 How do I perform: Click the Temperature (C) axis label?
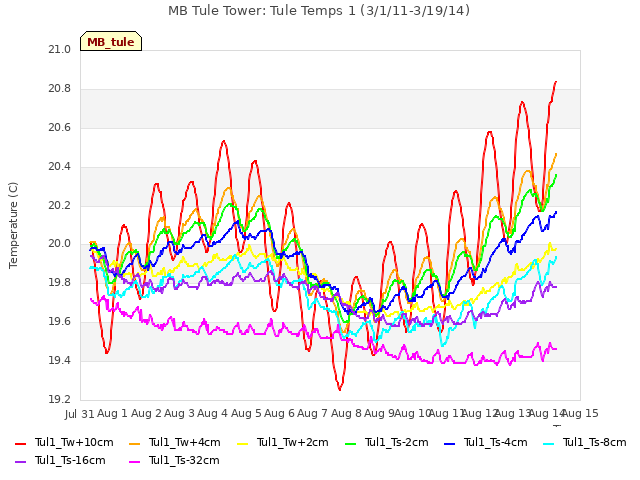[x=13, y=225]
